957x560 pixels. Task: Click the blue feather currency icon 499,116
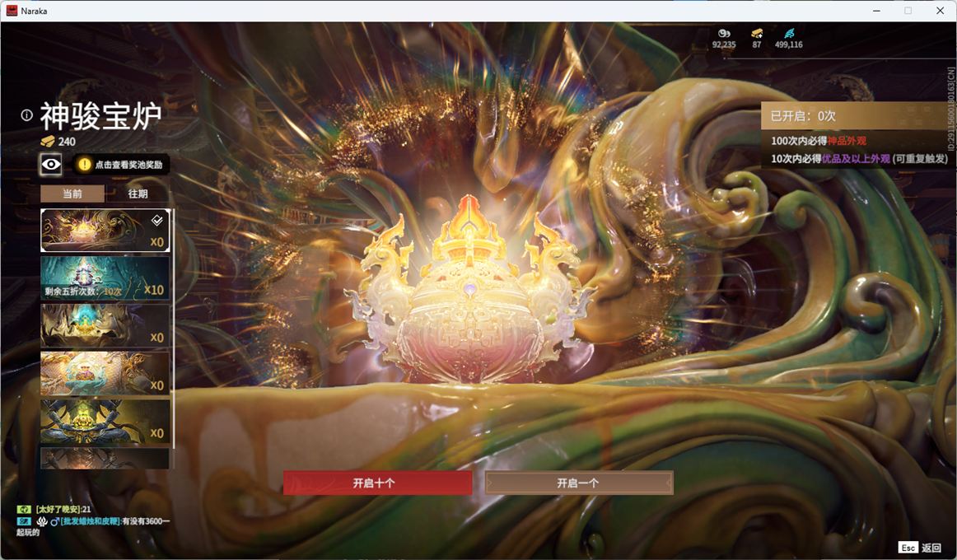tap(789, 33)
